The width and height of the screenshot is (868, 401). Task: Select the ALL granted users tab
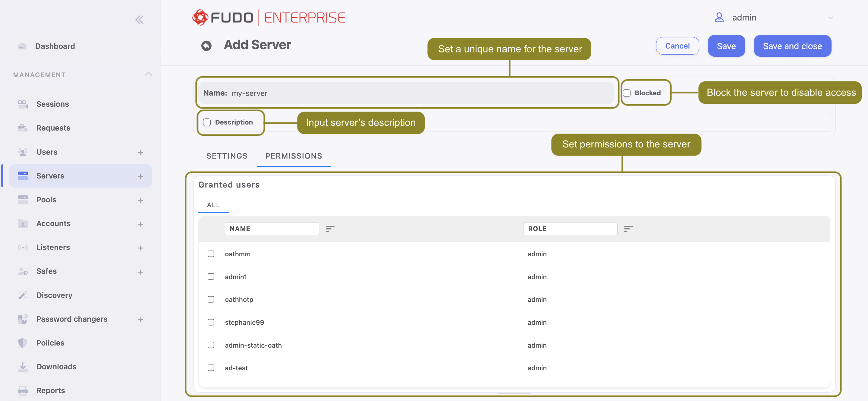213,205
